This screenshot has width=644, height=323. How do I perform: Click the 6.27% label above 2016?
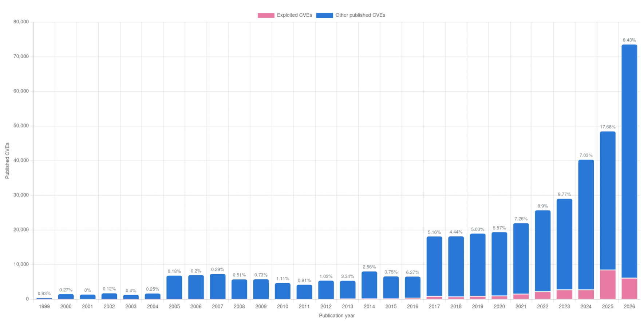[x=412, y=272]
